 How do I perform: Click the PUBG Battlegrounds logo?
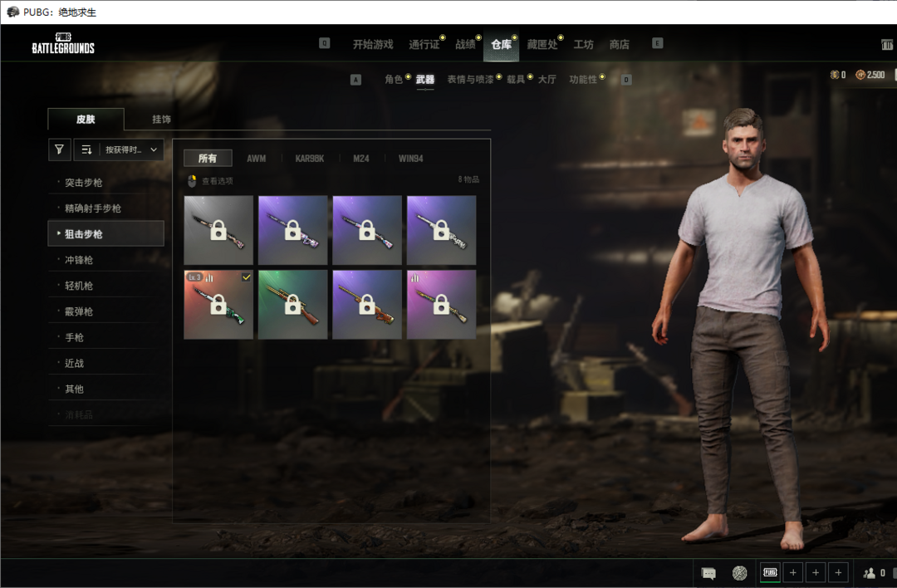pos(63,43)
